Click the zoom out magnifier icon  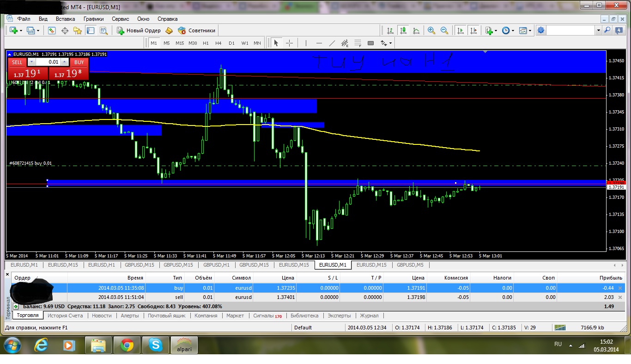444,30
